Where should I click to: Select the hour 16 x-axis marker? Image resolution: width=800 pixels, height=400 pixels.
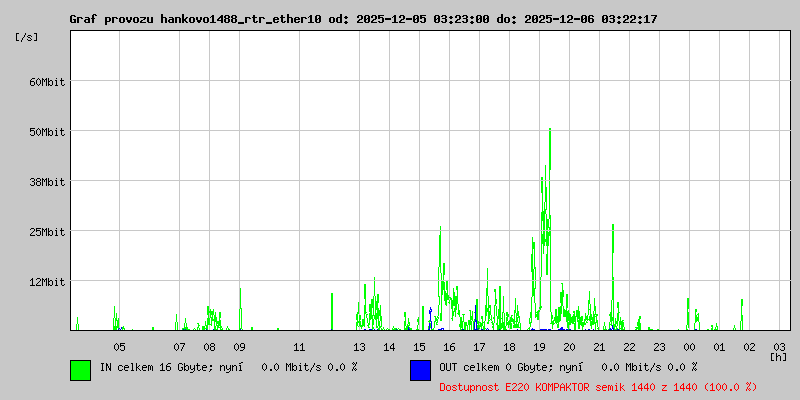tap(449, 346)
